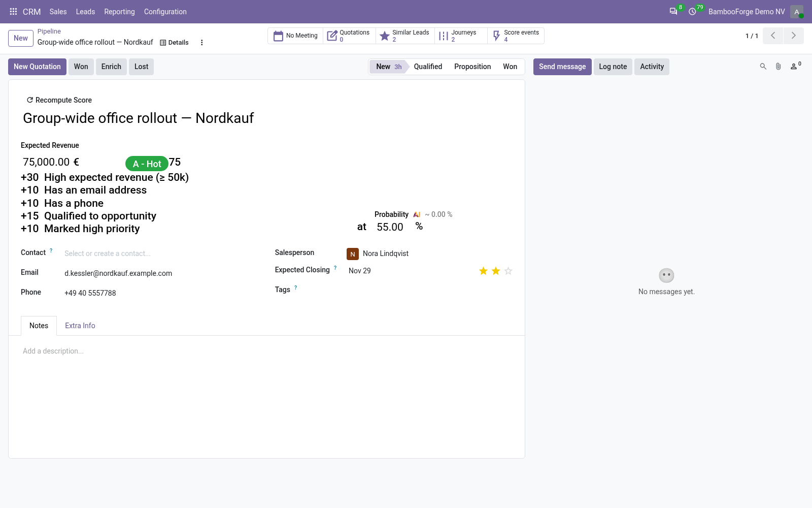Open the BambooForge Demo NV company switcher
The image size is (812, 508).
tap(747, 12)
